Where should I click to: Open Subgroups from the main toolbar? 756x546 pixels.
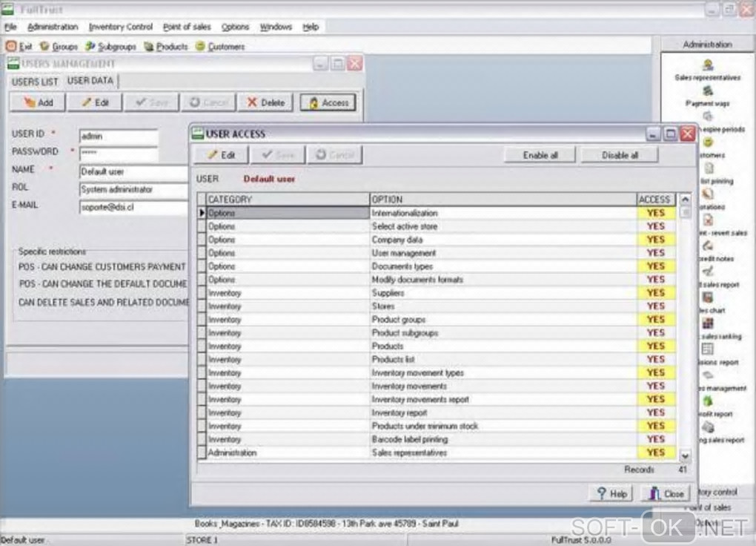[111, 46]
